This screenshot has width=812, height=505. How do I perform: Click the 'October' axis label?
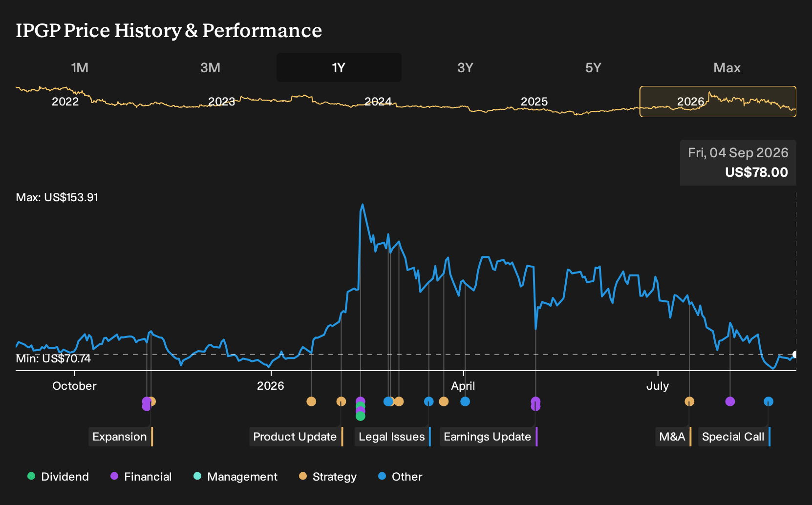click(74, 386)
